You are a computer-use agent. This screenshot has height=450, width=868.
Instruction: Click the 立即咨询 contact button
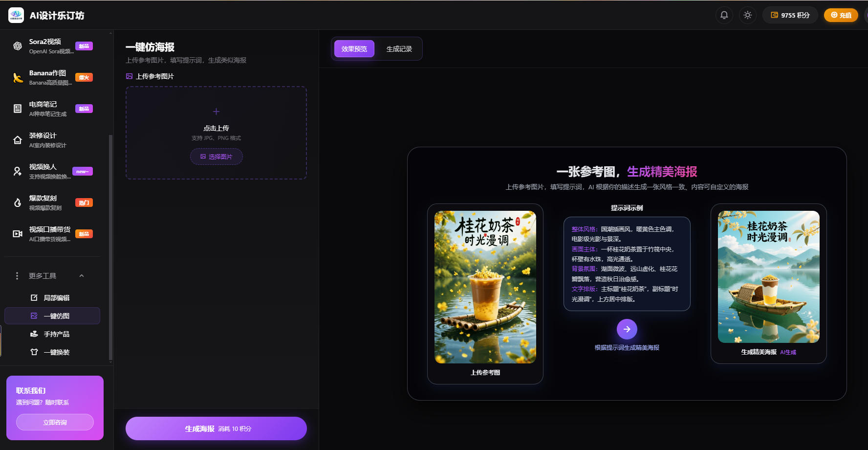click(x=55, y=422)
